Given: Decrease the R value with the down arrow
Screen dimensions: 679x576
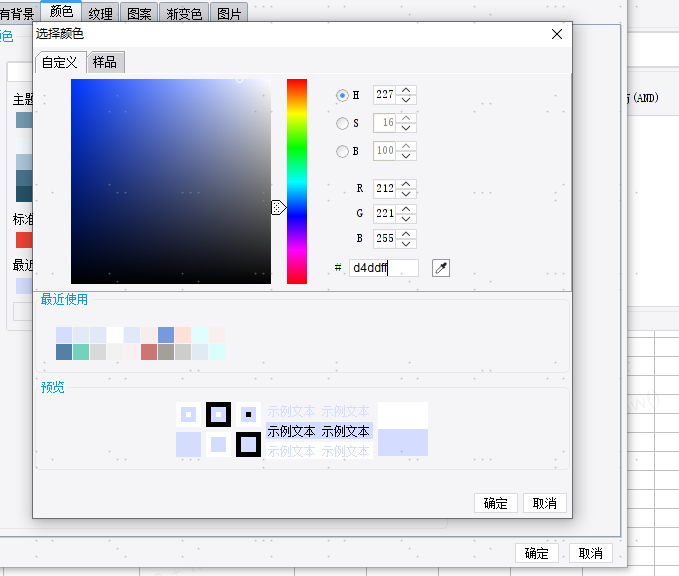Looking at the screenshot, I should 406,194.
